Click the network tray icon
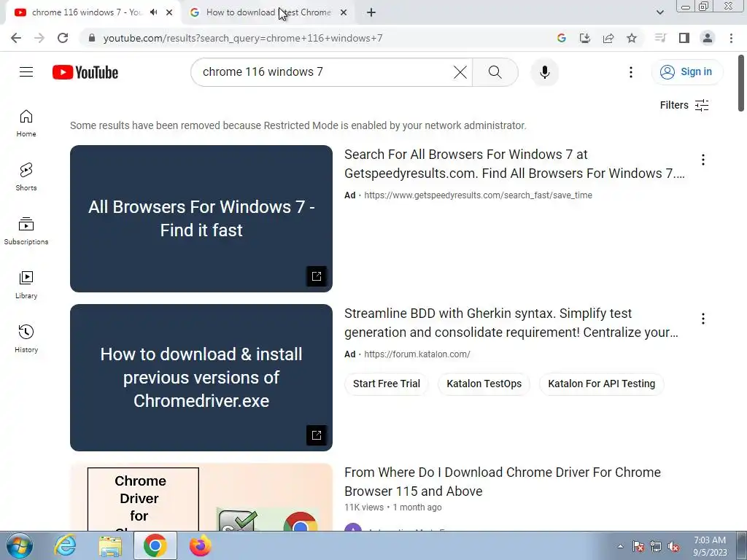Screen dimensions: 747x560 pos(656,547)
